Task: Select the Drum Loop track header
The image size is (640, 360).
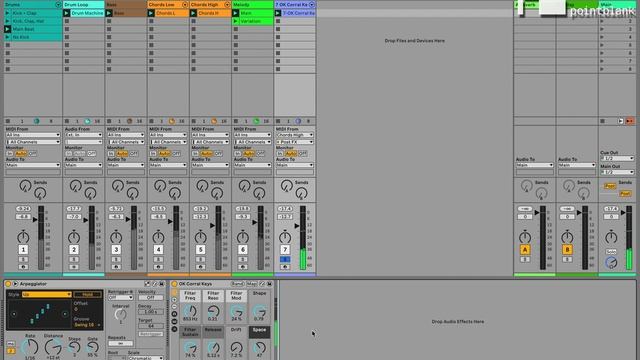Action: tap(84, 4)
